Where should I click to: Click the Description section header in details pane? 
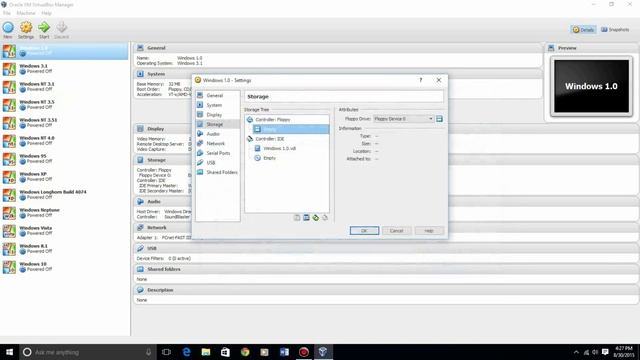(386, 290)
